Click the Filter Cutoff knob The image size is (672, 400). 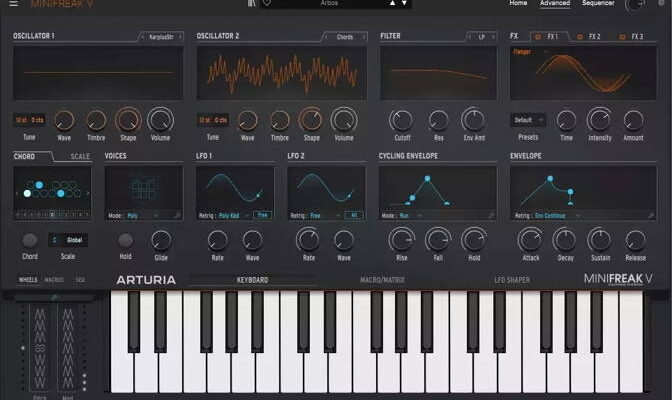[401, 120]
